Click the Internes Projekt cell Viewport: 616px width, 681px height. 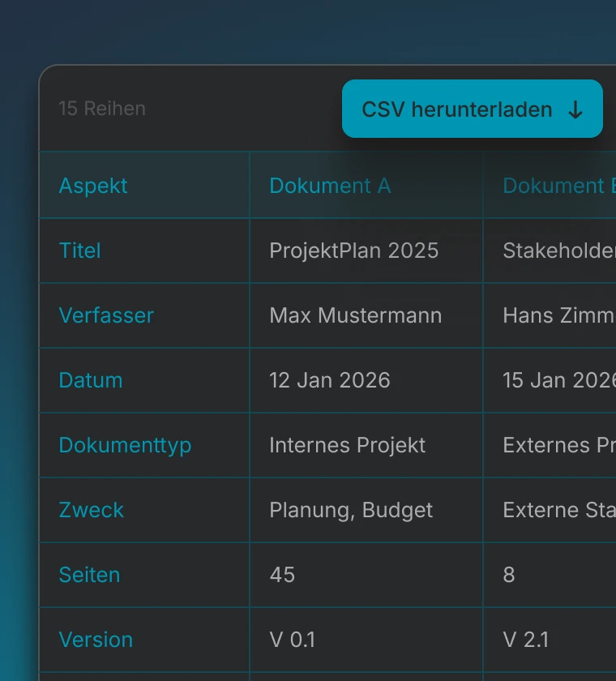(348, 445)
